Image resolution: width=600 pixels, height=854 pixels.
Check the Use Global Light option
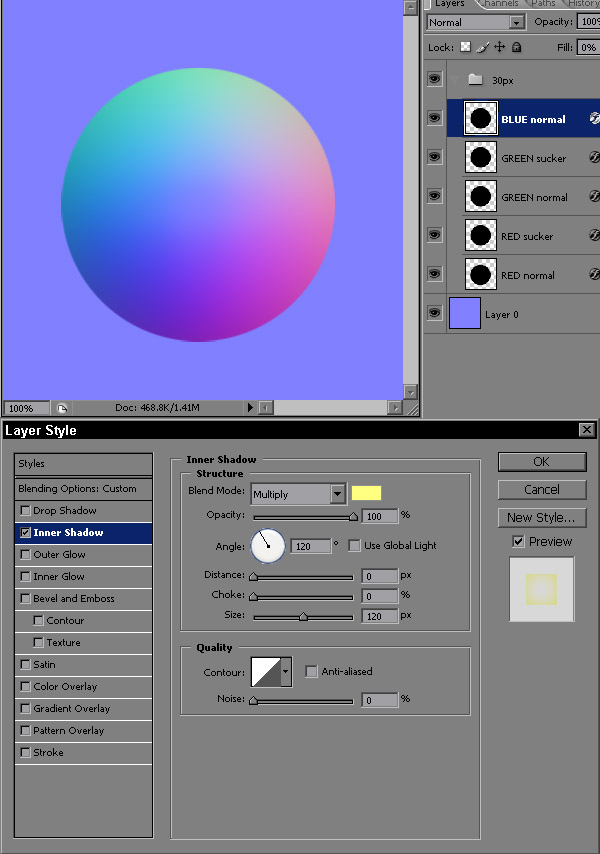pyautogui.click(x=354, y=546)
